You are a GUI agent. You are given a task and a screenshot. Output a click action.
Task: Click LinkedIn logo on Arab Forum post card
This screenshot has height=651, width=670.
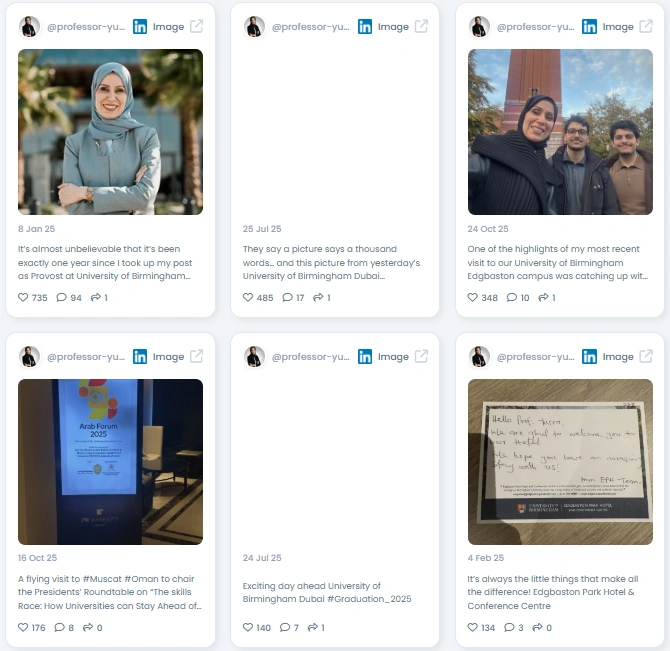pos(140,356)
